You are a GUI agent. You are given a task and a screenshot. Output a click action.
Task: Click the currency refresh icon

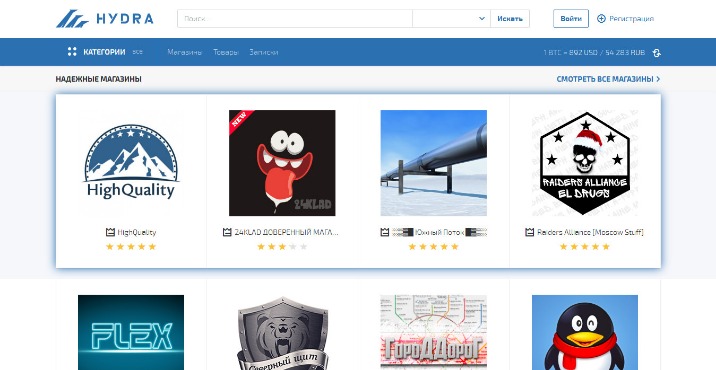(657, 53)
